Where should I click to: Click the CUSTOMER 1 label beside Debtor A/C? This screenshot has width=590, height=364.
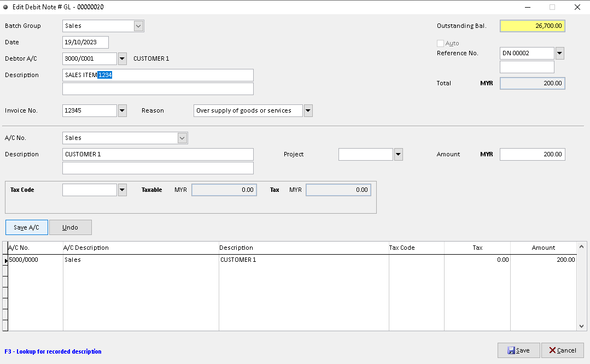(x=151, y=58)
